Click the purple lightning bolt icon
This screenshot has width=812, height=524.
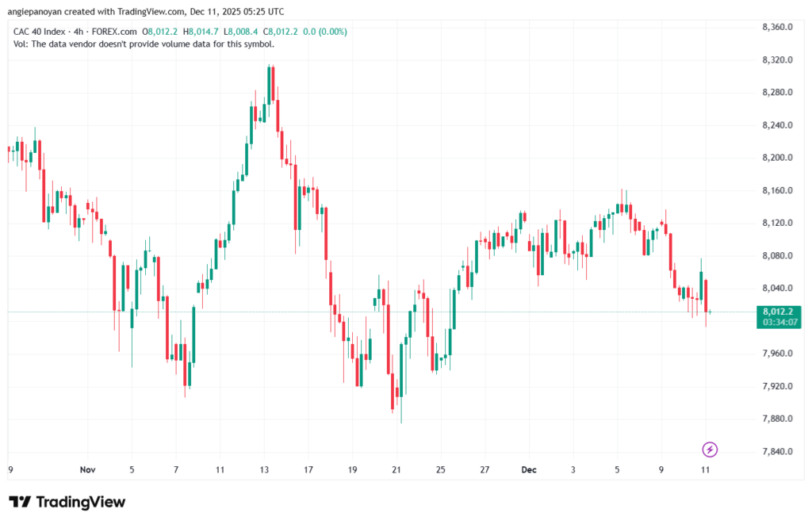710,449
